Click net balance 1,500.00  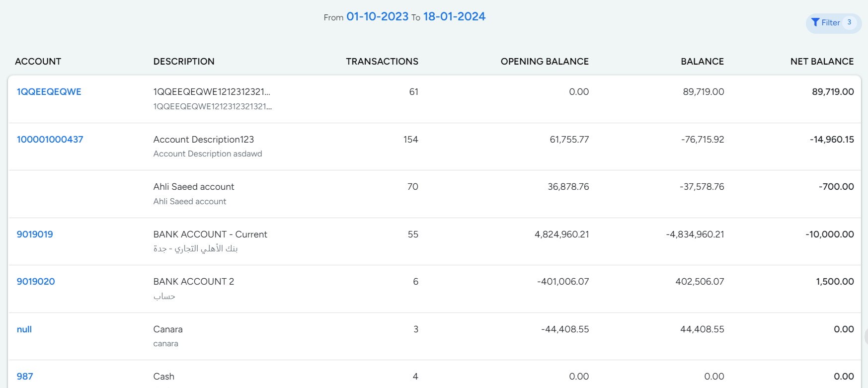point(835,282)
